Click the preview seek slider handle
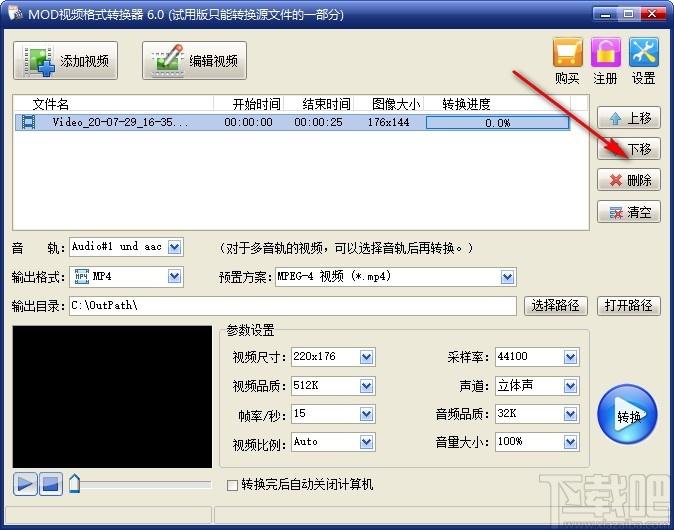Viewport: 674px width, 530px height. click(x=74, y=484)
